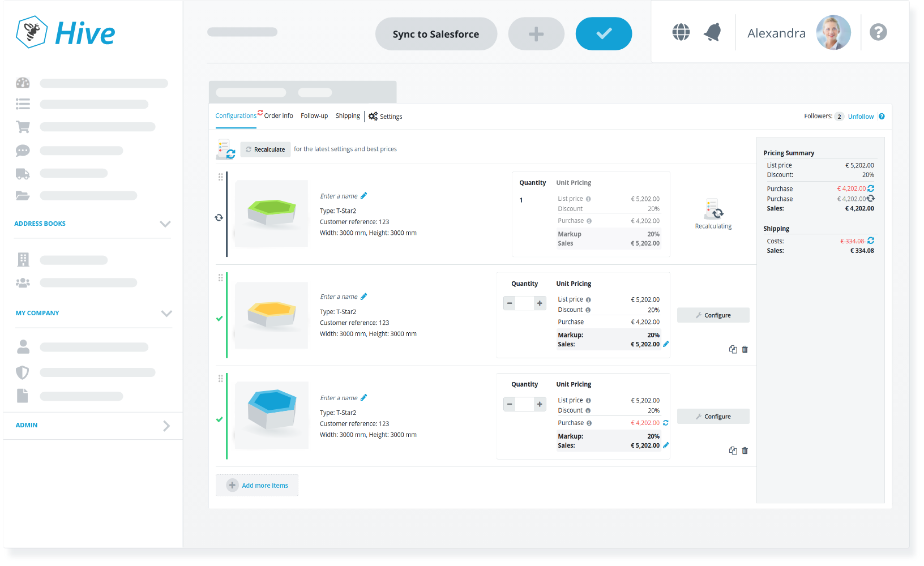Click the Unfollow link
The width and height of the screenshot is (924, 566).
861,117
